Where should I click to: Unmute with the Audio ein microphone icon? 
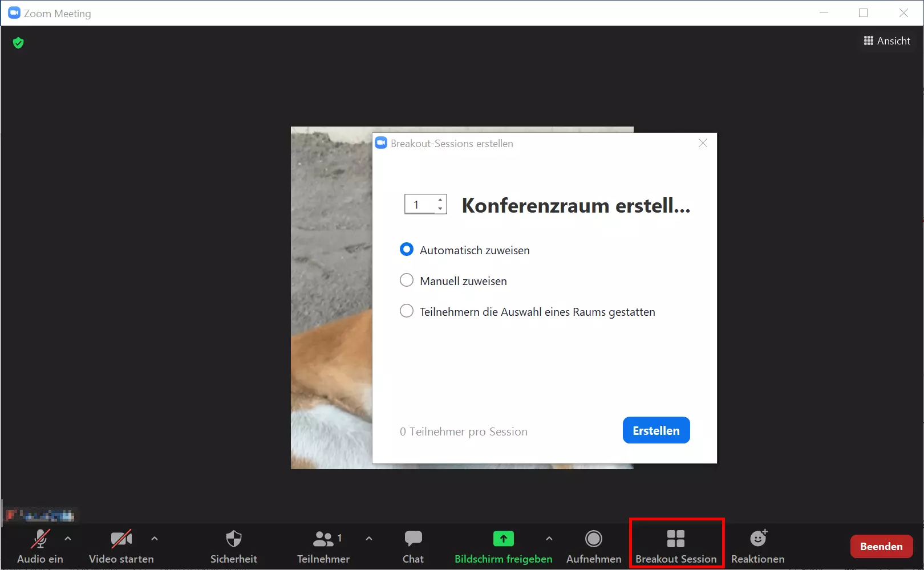pyautogui.click(x=40, y=539)
